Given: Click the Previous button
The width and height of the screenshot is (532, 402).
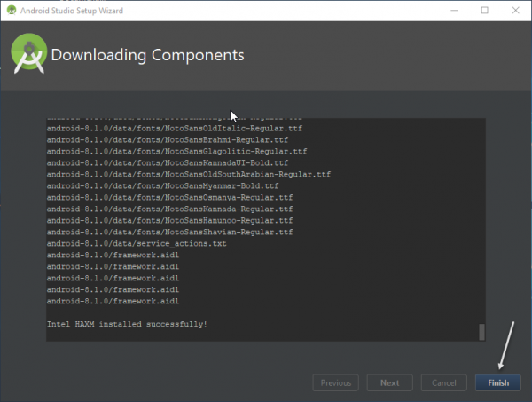Looking at the screenshot, I should pyautogui.click(x=335, y=382).
